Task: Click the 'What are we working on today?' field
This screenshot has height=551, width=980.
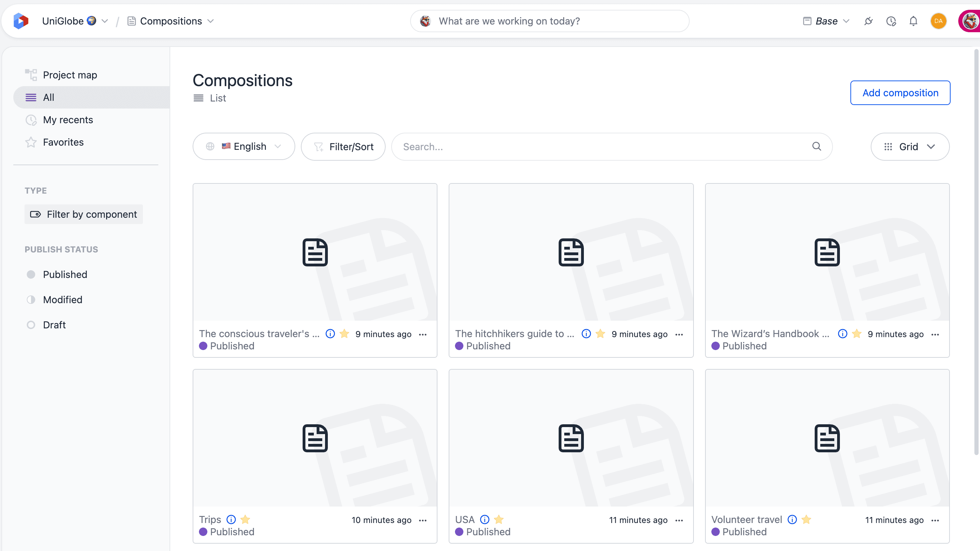Action: (549, 21)
